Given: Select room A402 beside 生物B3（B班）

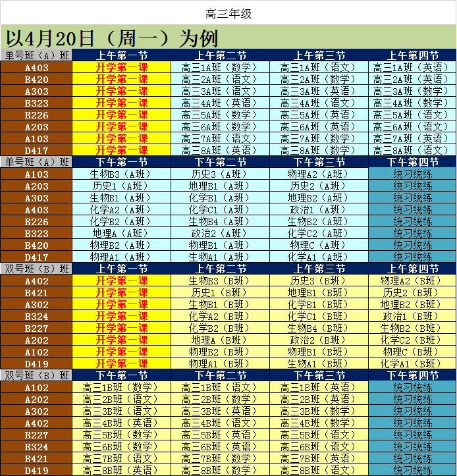Looking at the screenshot, I should coord(36,280).
